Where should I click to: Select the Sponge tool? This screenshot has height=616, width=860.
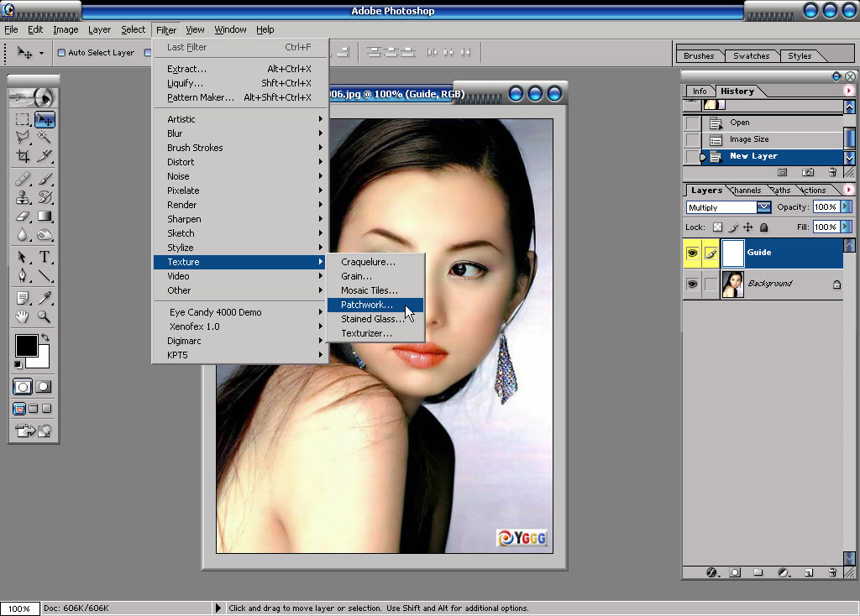click(x=45, y=235)
